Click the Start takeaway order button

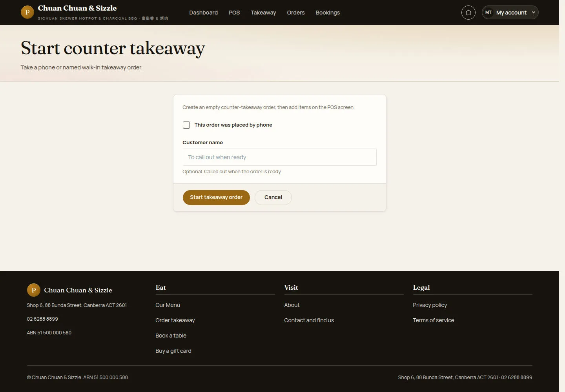[x=216, y=198]
